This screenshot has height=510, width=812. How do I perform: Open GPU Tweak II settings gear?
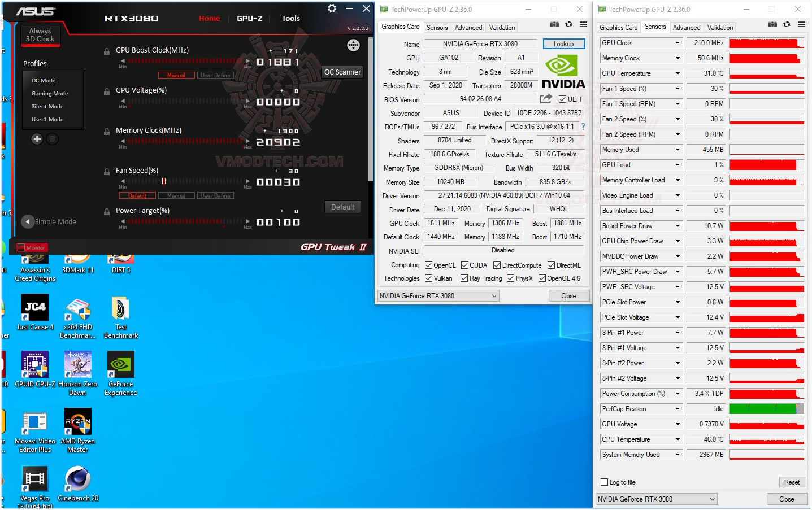click(332, 8)
